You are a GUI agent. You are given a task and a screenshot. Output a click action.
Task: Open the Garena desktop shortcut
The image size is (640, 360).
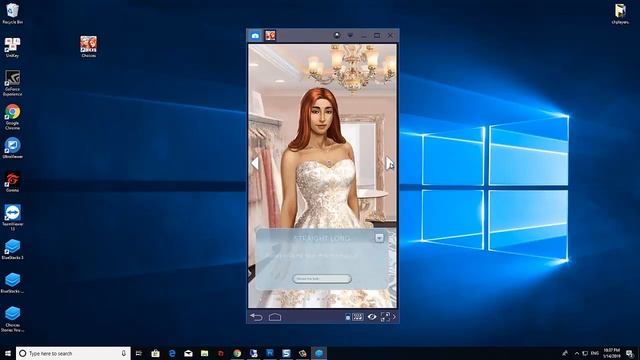coord(12,182)
